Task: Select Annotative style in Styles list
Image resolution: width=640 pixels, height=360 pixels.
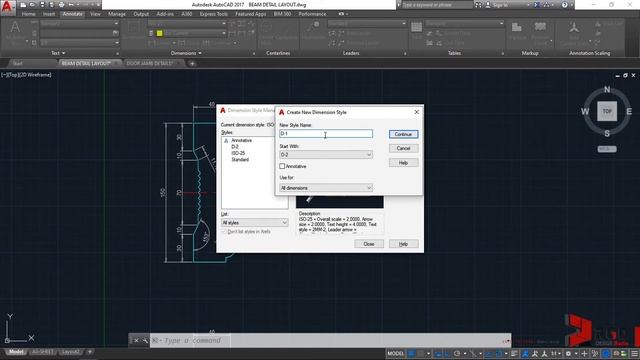Action: pyautogui.click(x=241, y=140)
